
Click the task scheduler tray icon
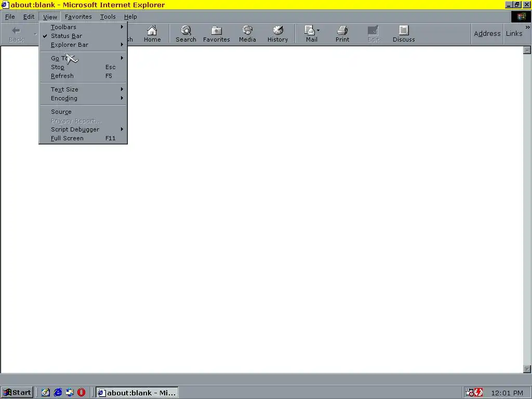point(469,392)
